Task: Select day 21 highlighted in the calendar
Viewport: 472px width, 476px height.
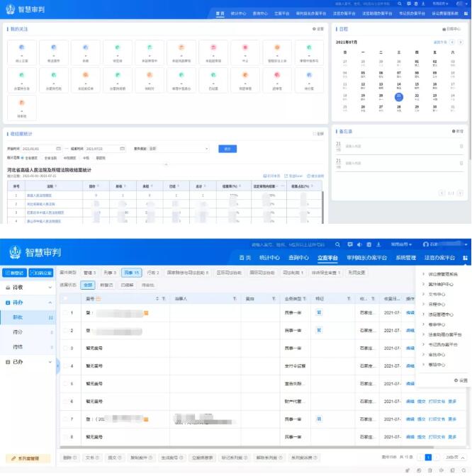Action: tap(399, 96)
